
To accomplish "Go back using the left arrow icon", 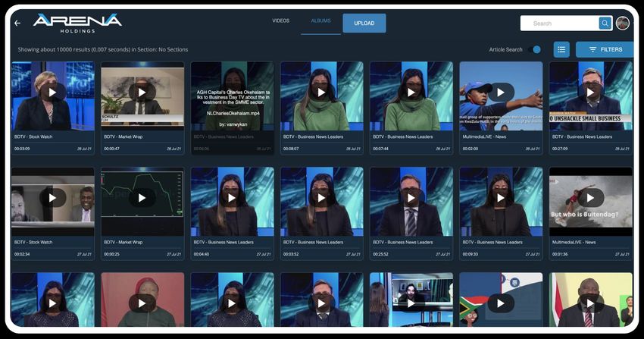I will point(17,24).
